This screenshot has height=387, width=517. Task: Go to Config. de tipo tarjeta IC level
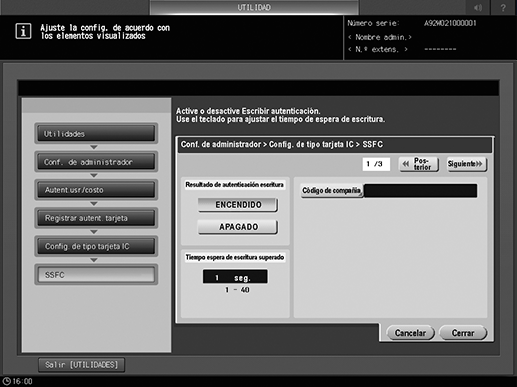96,246
